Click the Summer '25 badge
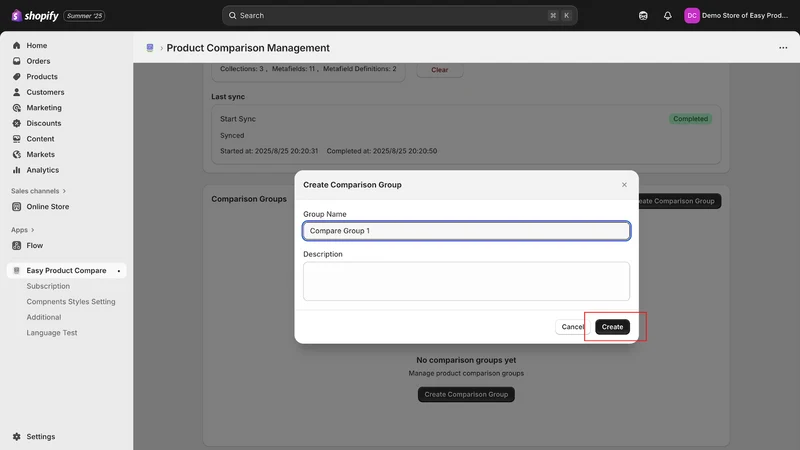Viewport: 800px width, 450px height. [84, 16]
